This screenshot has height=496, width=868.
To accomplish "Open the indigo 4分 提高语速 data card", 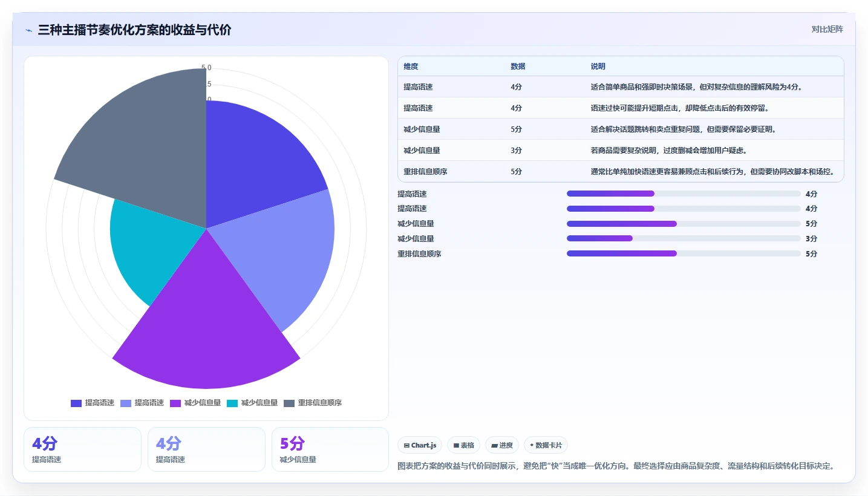I will (82, 449).
